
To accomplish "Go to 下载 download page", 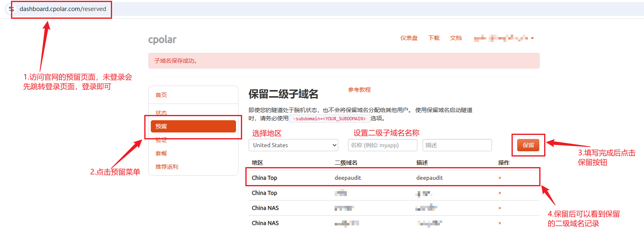I will (434, 38).
